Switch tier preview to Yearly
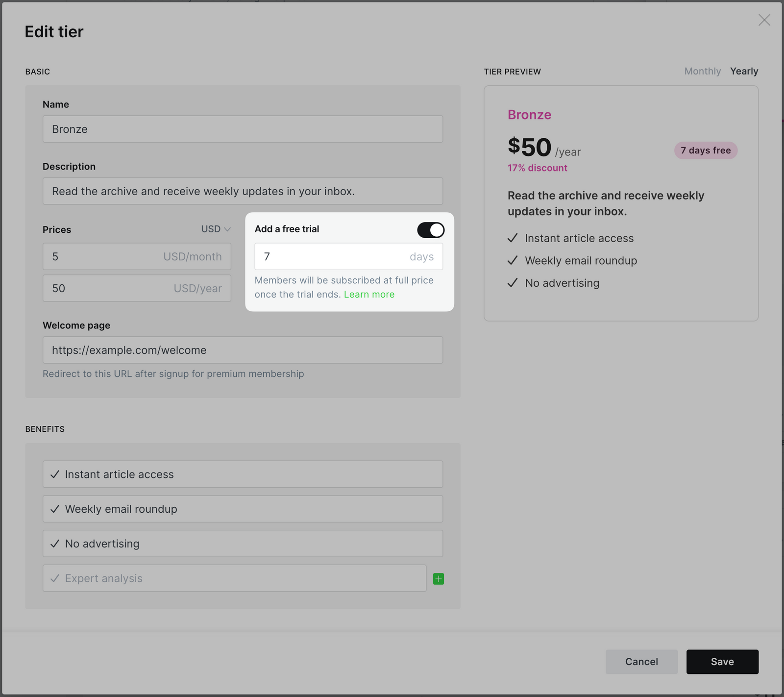The image size is (784, 697). point(744,71)
